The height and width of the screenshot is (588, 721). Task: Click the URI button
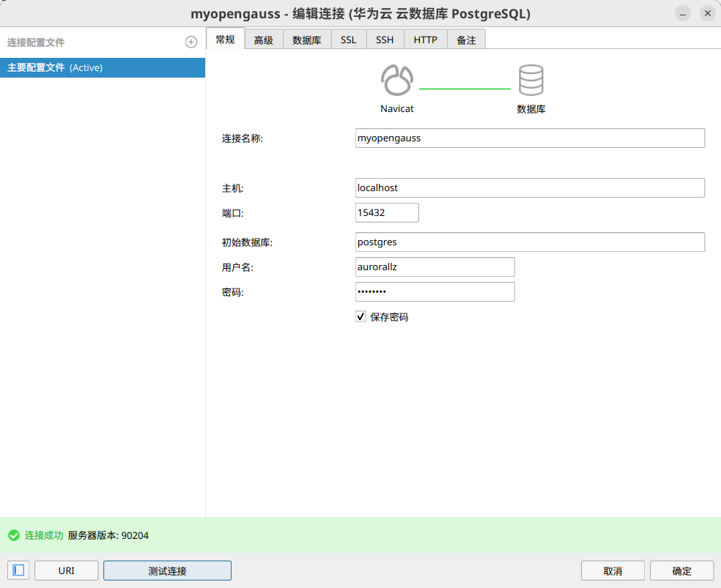tap(66, 570)
